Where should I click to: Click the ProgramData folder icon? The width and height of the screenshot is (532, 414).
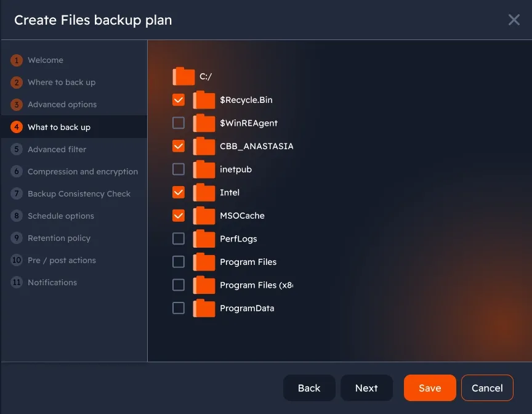point(204,308)
